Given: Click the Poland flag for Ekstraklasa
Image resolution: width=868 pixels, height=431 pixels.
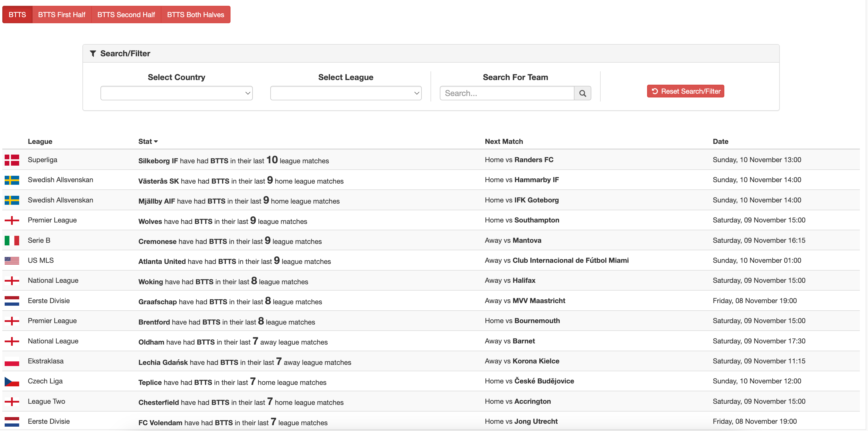Looking at the screenshot, I should coord(12,361).
